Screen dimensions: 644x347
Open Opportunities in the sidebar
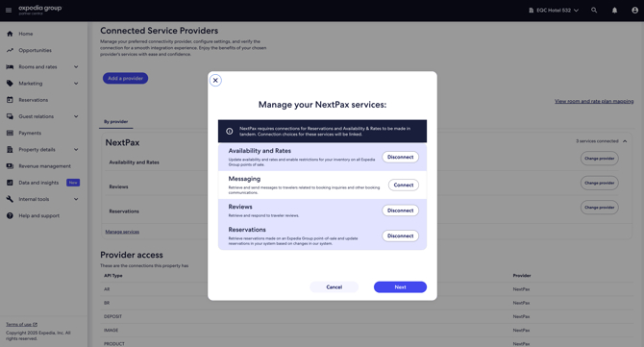[35, 50]
